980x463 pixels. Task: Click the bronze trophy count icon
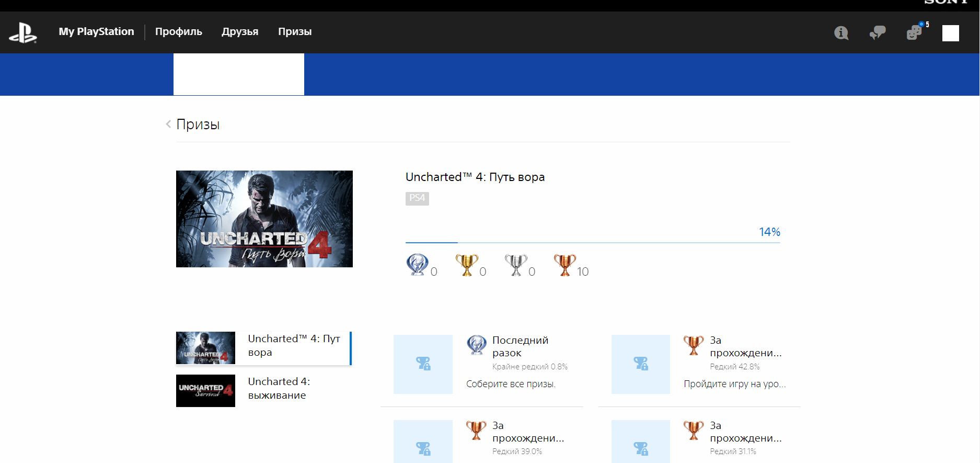pos(565,265)
